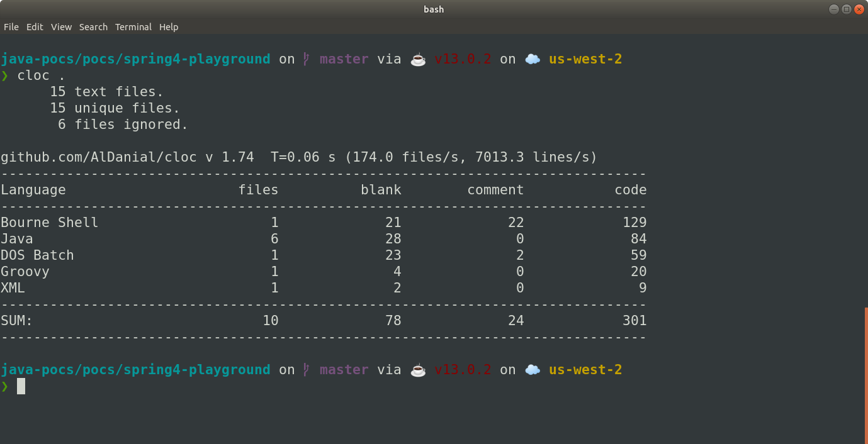The height and width of the screenshot is (444, 868).
Task: Click Java files count 6
Action: [x=274, y=239]
